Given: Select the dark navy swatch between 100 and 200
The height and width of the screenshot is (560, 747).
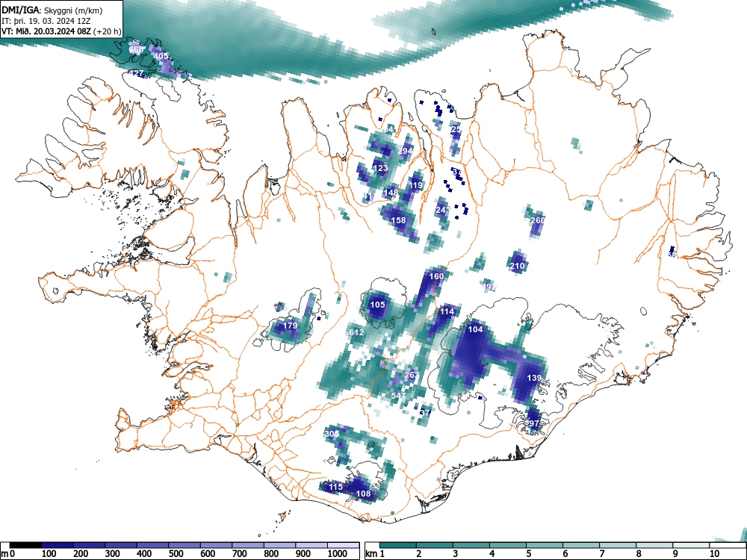Looking at the screenshot, I should [58, 545].
